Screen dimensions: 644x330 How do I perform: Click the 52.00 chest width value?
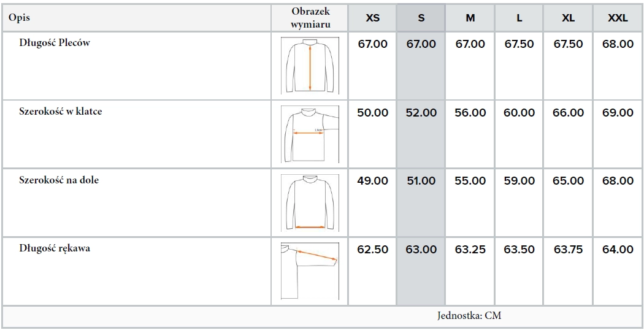click(421, 113)
